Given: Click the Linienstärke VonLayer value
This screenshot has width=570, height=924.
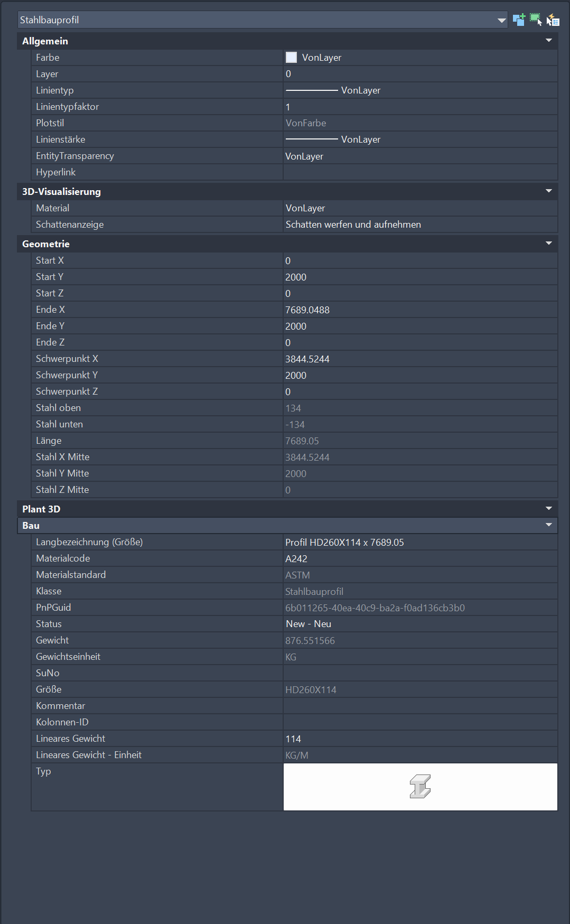Looking at the screenshot, I should pos(361,139).
